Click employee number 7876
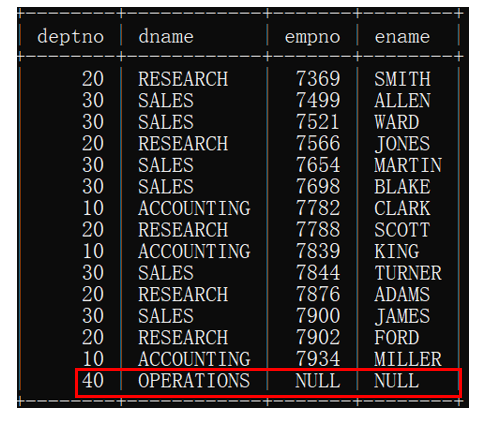The width and height of the screenshot is (486, 422). [x=318, y=294]
